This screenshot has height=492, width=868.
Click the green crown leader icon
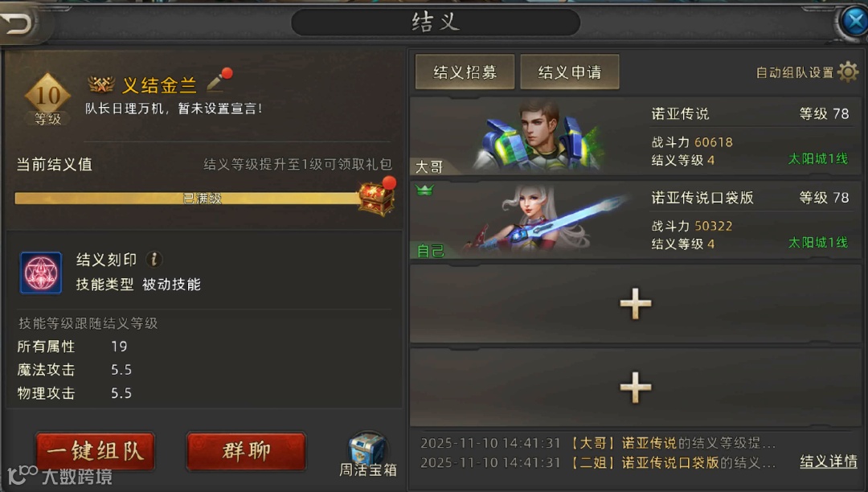tap(424, 191)
